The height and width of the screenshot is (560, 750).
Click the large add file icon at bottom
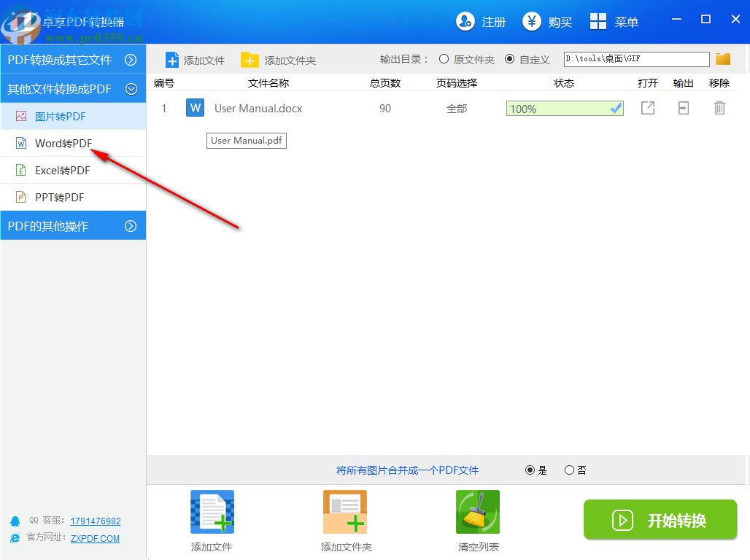[x=212, y=512]
